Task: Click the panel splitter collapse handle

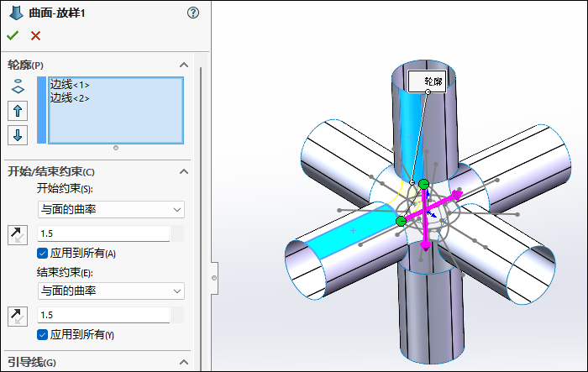Action: pos(214,278)
